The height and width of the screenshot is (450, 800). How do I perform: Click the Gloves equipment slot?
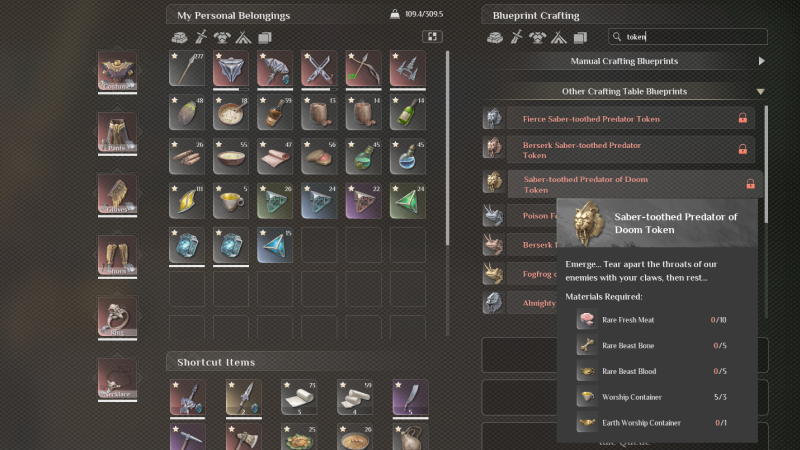pos(117,194)
